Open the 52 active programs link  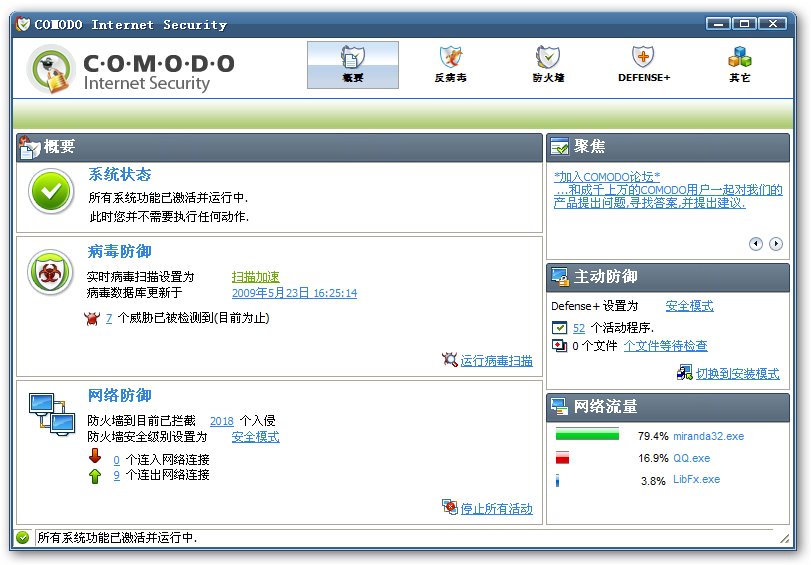coord(579,328)
